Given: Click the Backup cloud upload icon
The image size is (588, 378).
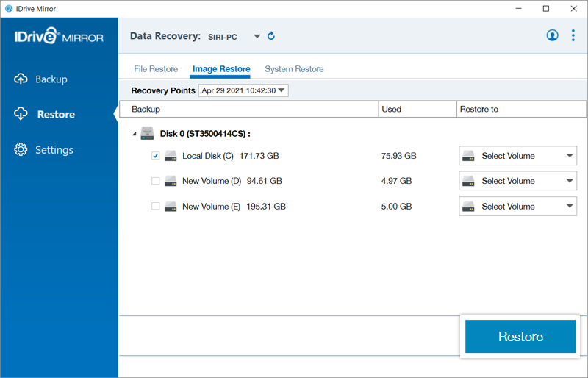Looking at the screenshot, I should pos(21,79).
